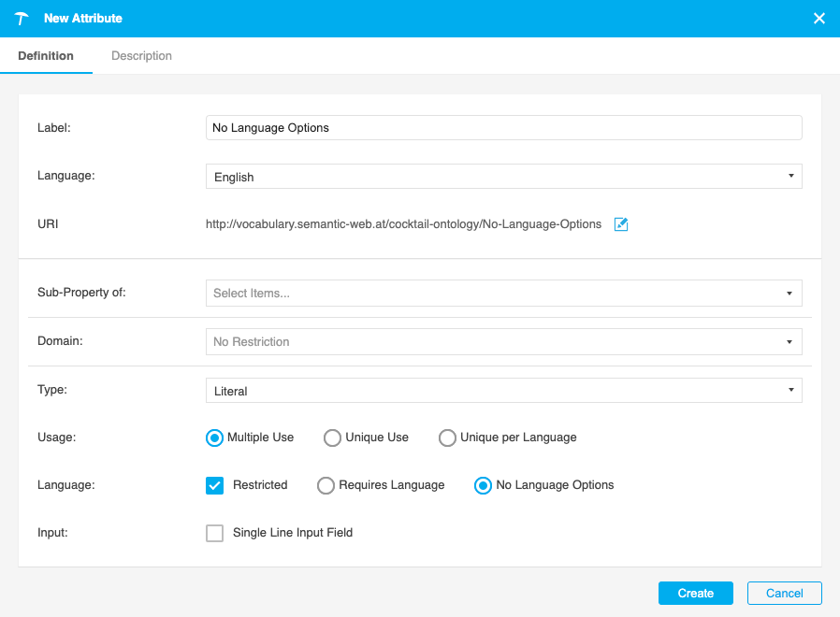840x617 pixels.
Task: Uncheck the Restricted language checkbox
Action: click(x=214, y=485)
